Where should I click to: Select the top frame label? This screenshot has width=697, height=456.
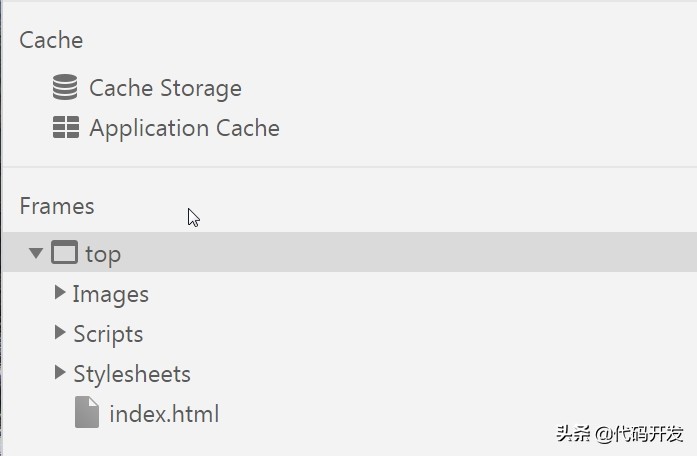pyautogui.click(x=103, y=254)
